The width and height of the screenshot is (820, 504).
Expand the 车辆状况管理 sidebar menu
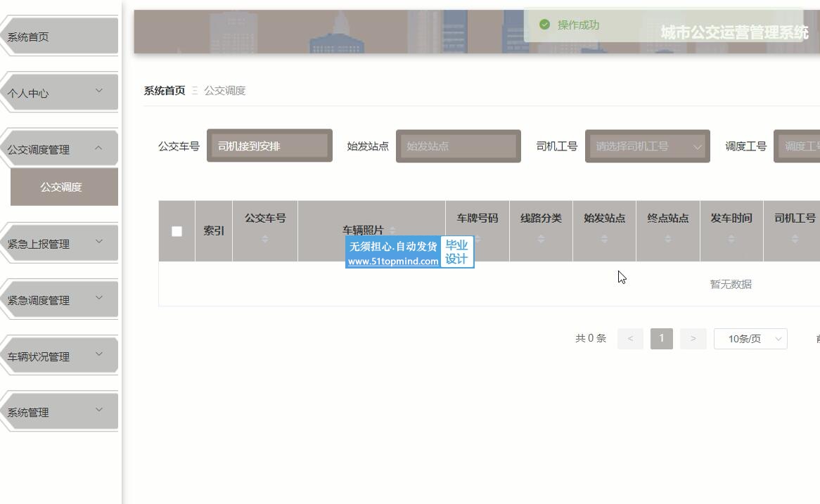click(60, 356)
